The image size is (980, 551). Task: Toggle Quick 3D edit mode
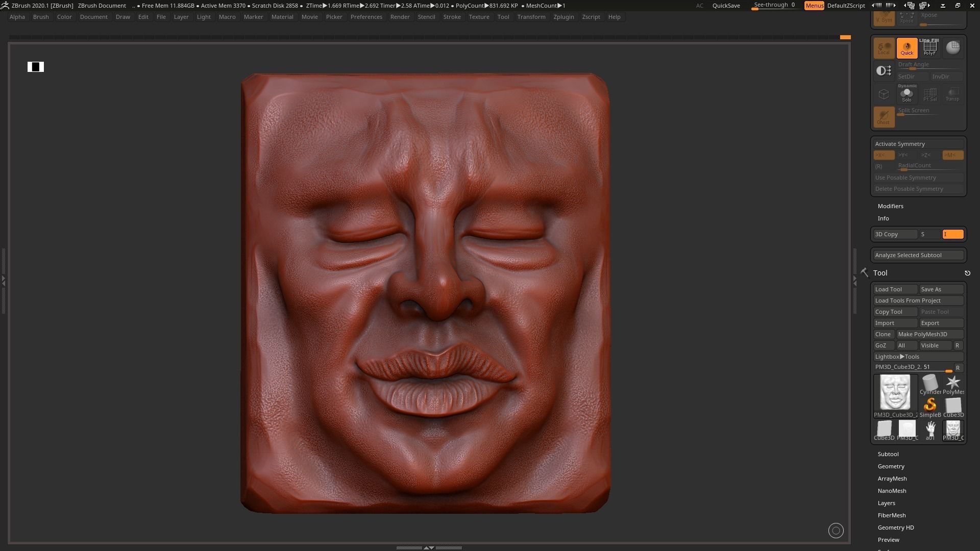(907, 48)
